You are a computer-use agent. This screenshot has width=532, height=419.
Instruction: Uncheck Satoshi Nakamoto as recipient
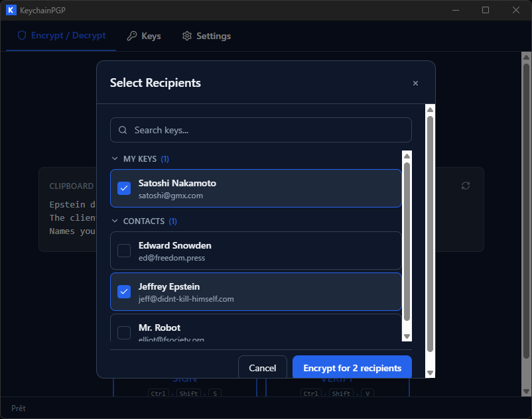coord(123,188)
